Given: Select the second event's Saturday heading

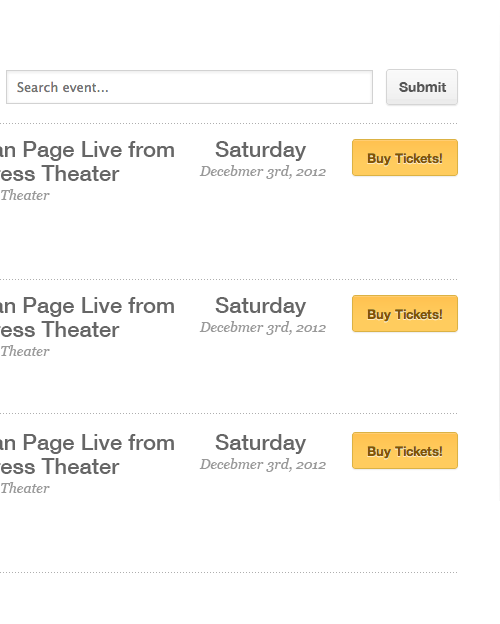Looking at the screenshot, I should [x=261, y=306].
